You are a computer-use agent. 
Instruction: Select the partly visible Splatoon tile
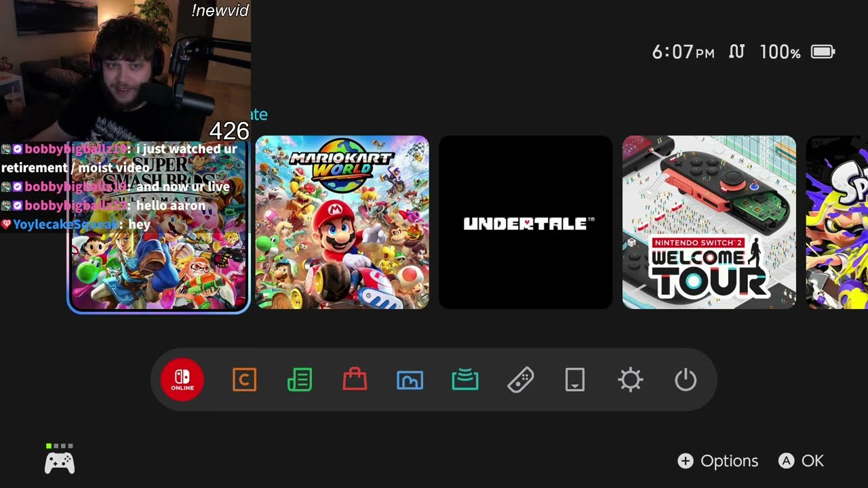837,222
